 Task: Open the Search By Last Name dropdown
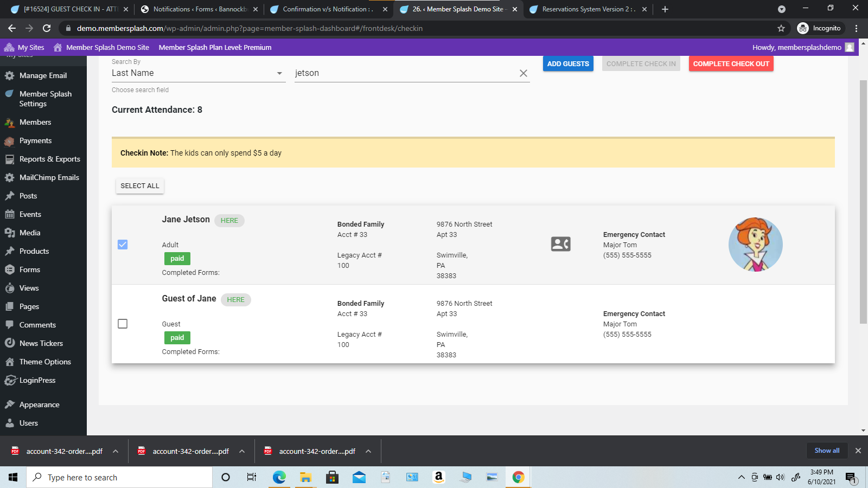coord(198,73)
